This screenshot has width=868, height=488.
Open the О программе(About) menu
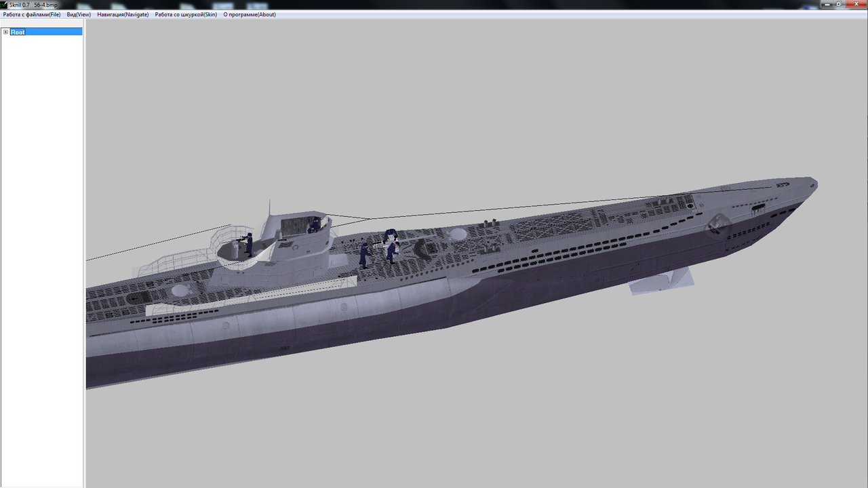[250, 14]
